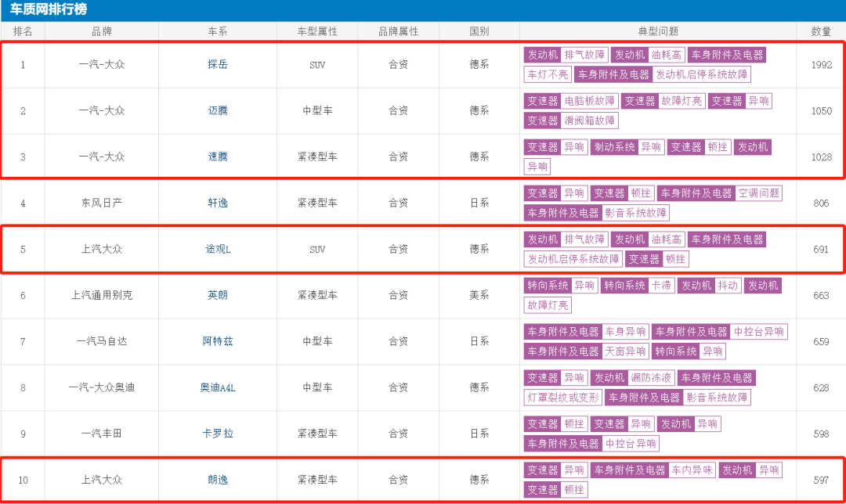Click the 车系 column header
This screenshot has width=846, height=504.
pos(218,31)
